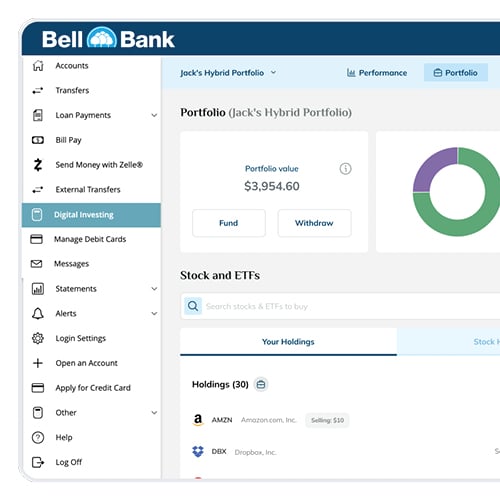Viewport: 500px width, 500px height.
Task: Click the Help question mark icon
Action: (x=38, y=437)
